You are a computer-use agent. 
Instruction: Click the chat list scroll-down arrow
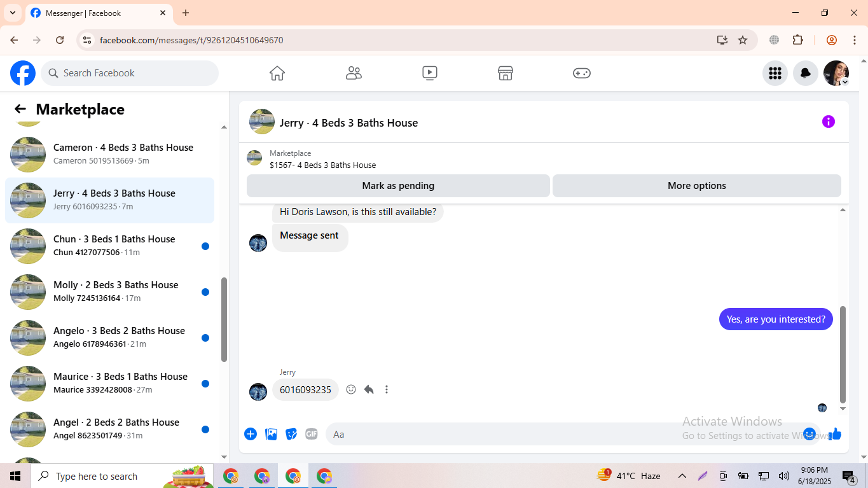[224, 457]
